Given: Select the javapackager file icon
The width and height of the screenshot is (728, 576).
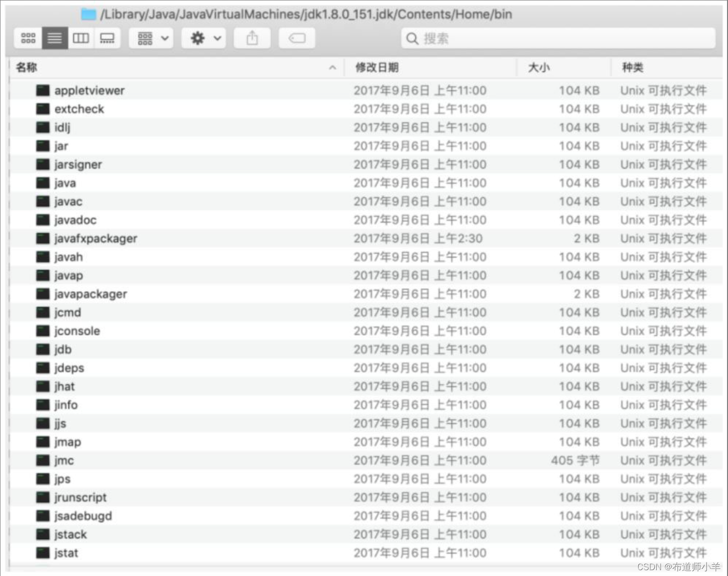Looking at the screenshot, I should [x=43, y=294].
